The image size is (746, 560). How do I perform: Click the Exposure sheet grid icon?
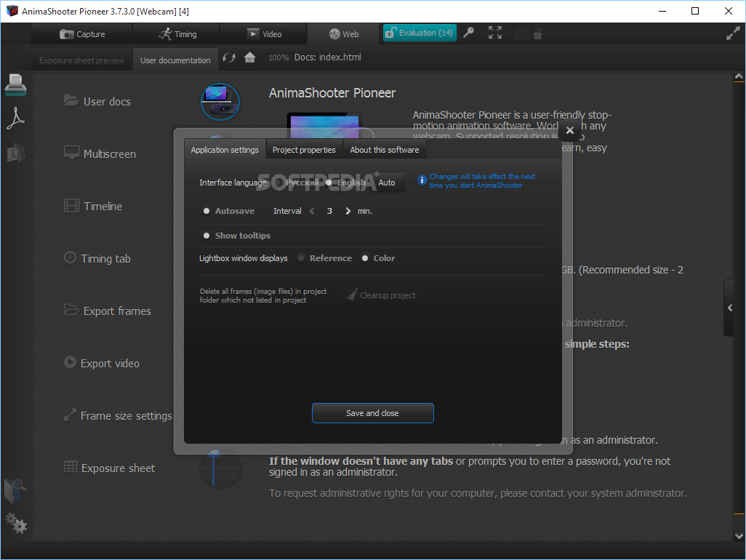click(x=71, y=466)
